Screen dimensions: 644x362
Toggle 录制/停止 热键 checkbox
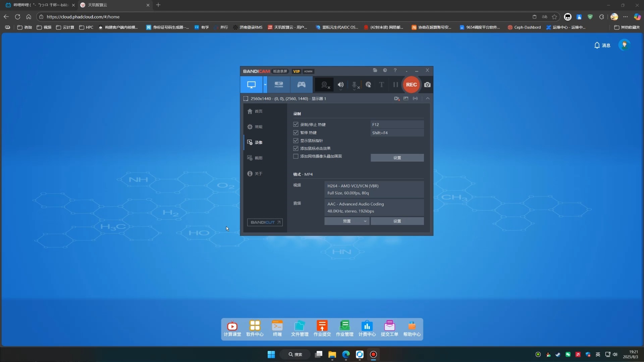click(x=296, y=124)
